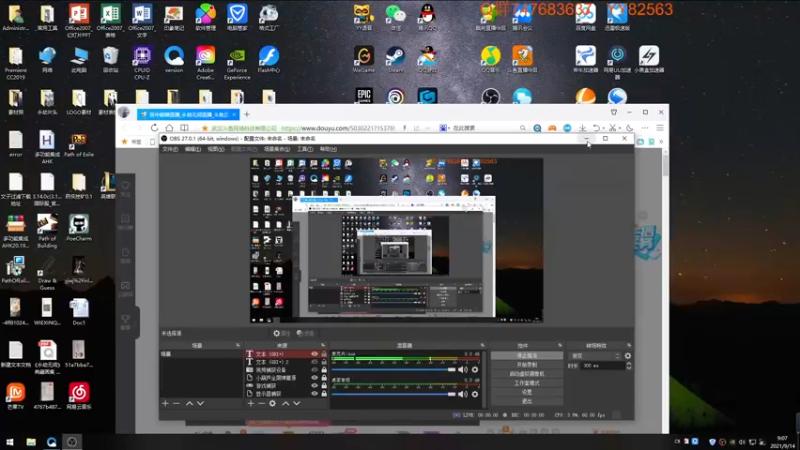800x450 pixels.
Task: Adjust second mixer channel volume slider
Action: coord(393,394)
